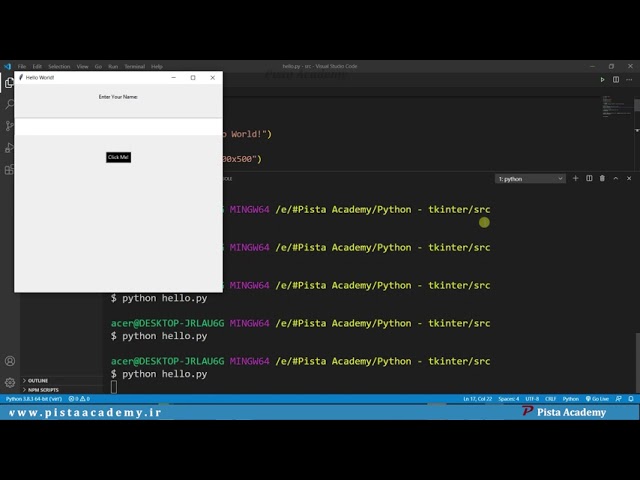The width and height of the screenshot is (640, 480).
Task: Open the Source Control view
Action: point(9,126)
